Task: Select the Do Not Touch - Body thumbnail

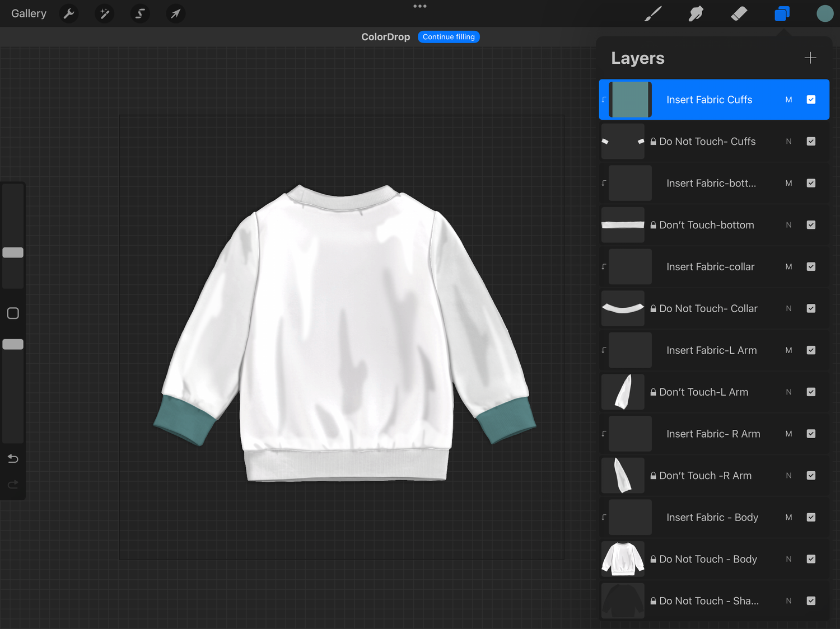Action: click(623, 559)
